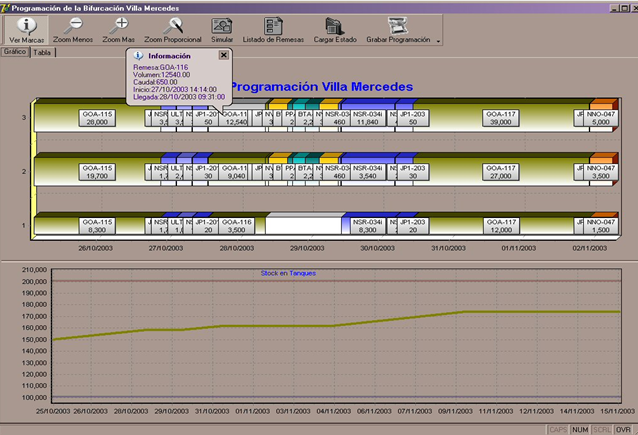The image size is (638, 435).
Task: Select NNO-047 5,000 batch in row 3
Action: pyautogui.click(x=601, y=118)
